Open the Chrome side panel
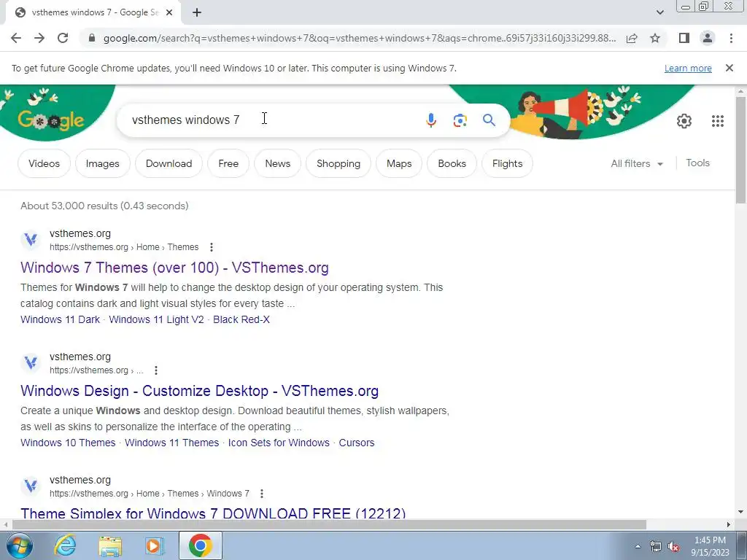Viewport: 747px width, 560px height. tap(684, 38)
